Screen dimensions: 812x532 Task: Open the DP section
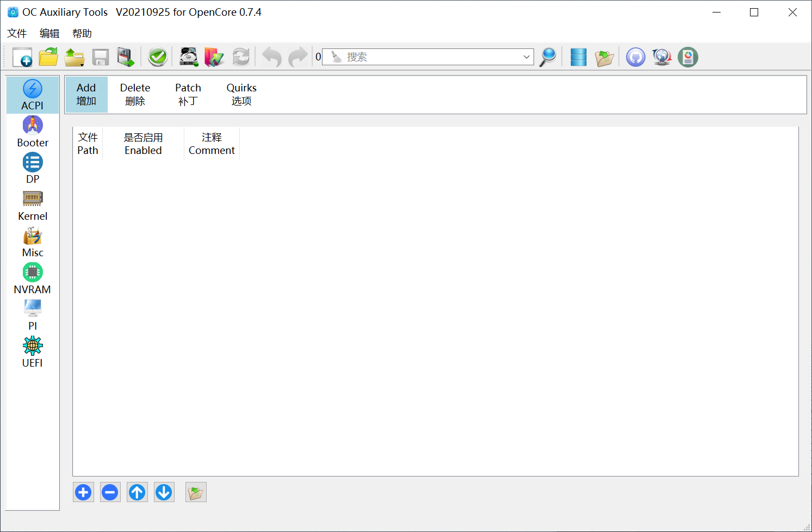click(33, 169)
